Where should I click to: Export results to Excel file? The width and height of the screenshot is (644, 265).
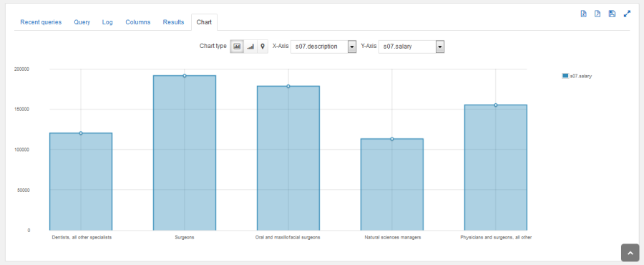point(583,14)
